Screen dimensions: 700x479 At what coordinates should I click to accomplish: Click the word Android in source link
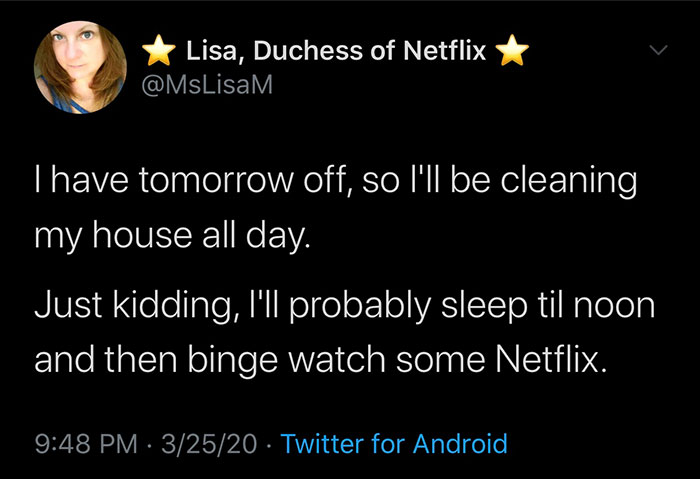click(460, 443)
